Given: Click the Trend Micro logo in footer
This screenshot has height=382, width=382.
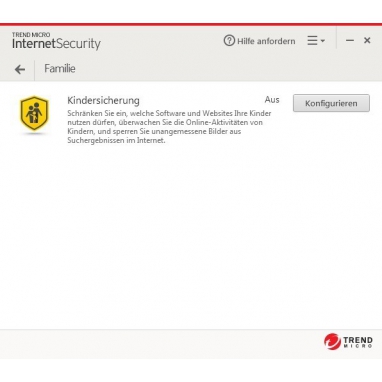Looking at the screenshot, I should [x=348, y=341].
